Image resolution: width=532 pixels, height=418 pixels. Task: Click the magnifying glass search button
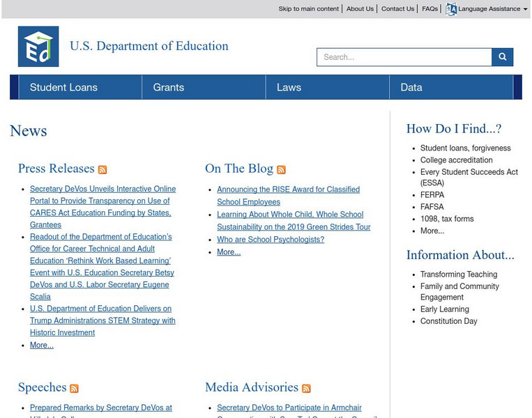pos(502,57)
